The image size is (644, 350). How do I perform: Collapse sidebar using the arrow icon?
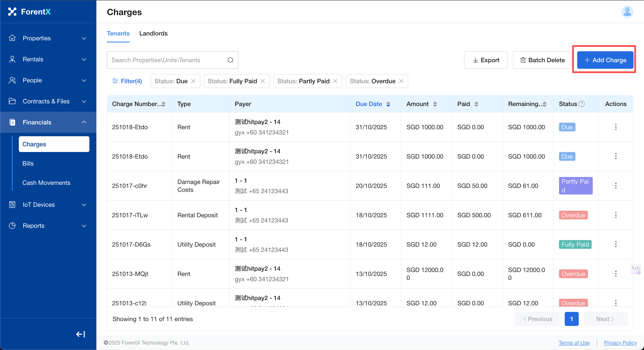click(x=81, y=334)
